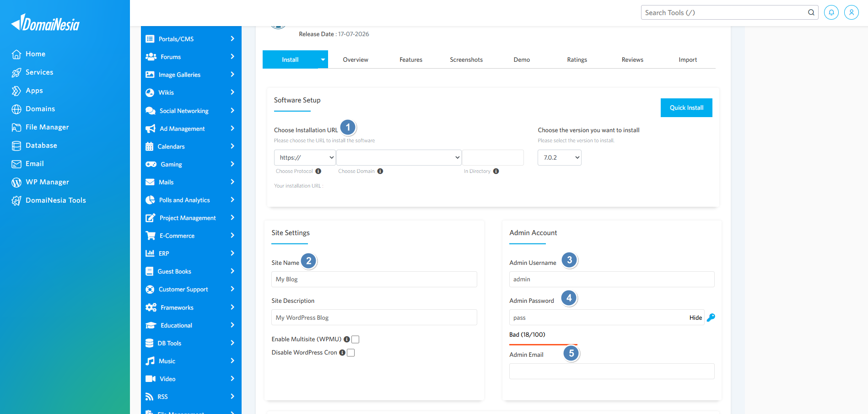Tick Disable WordPress Cron checkbox
Screen dimensions: 868x414
(351, 353)
